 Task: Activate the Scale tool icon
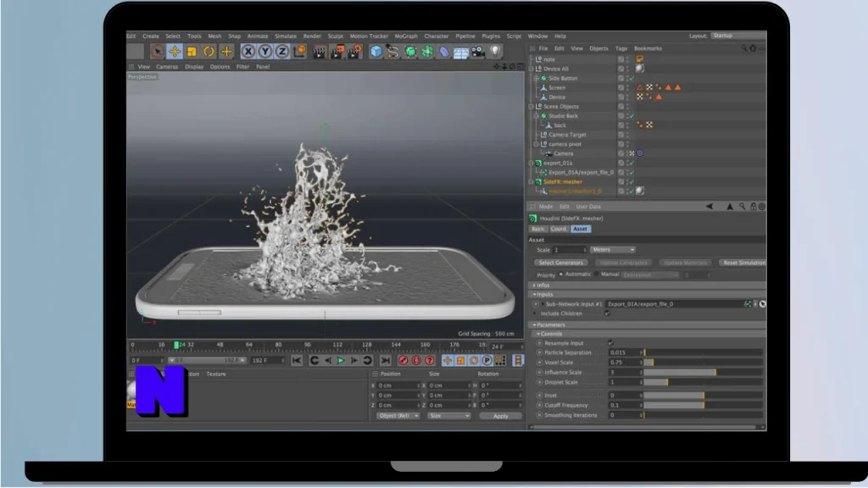pyautogui.click(x=192, y=52)
